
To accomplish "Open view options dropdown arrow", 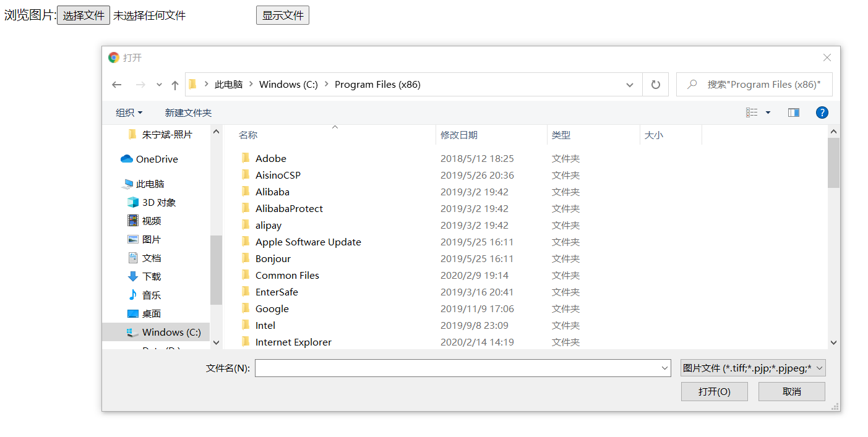I will tap(768, 112).
